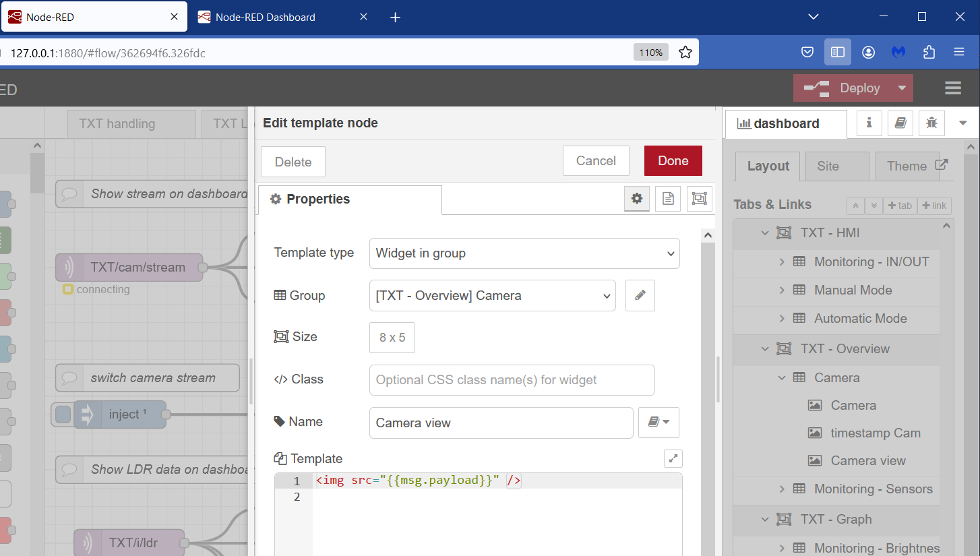Click the browser address bar
Image resolution: width=980 pixels, height=556 pixels.
[317, 53]
